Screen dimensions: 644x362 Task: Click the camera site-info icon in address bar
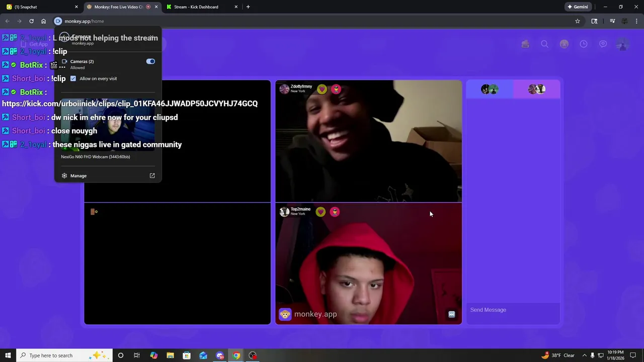[58, 21]
